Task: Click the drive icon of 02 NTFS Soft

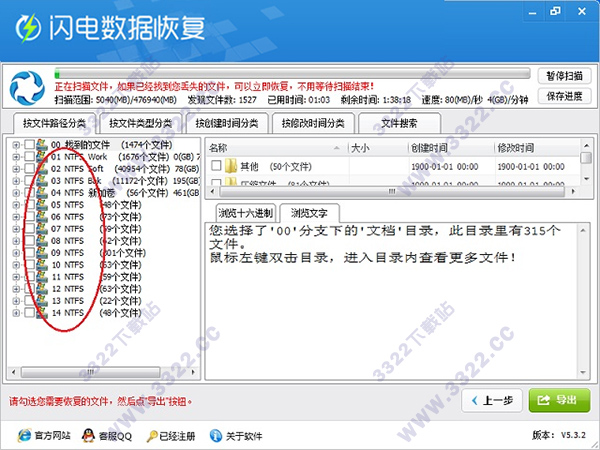Action: [42, 169]
